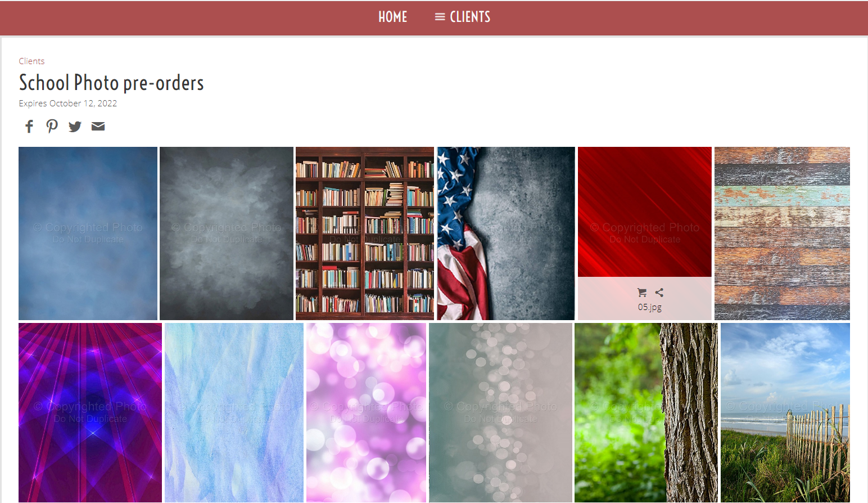Pin gallery on Pinterest
The image size is (868, 503).
click(52, 126)
